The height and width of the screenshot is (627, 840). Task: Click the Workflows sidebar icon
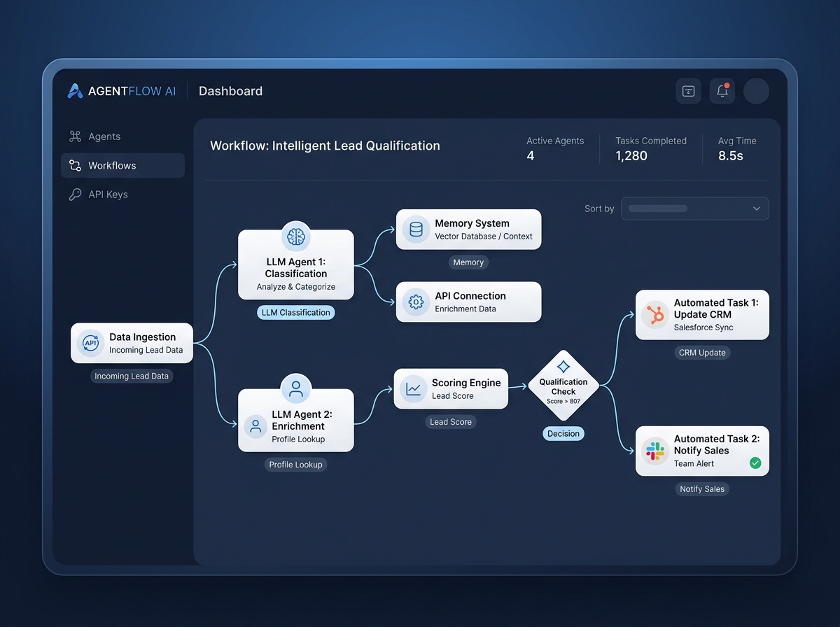(x=75, y=166)
